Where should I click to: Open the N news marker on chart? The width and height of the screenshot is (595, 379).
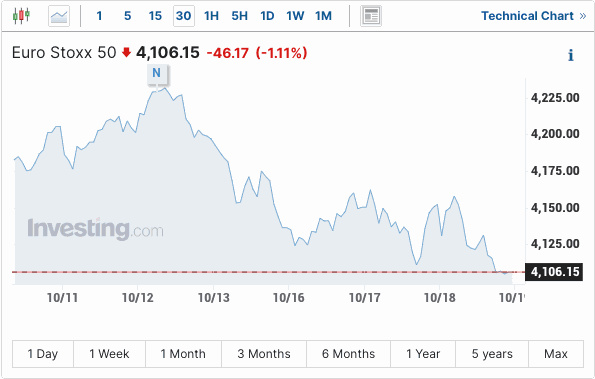[157, 73]
